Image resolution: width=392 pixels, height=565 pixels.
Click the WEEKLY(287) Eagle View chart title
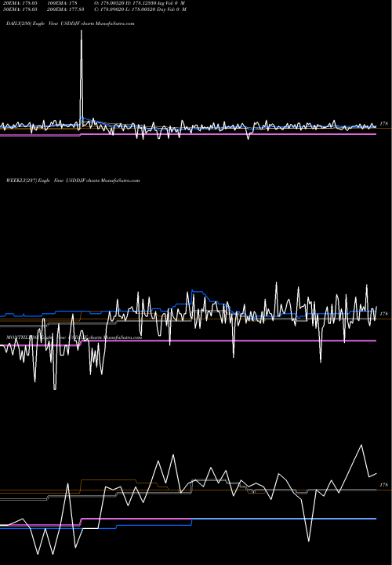point(73,180)
